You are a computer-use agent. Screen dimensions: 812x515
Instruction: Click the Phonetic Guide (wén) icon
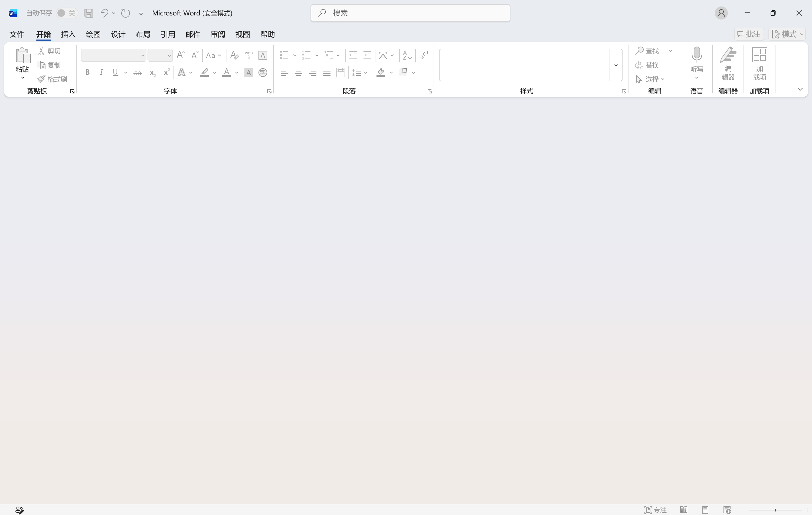[x=248, y=55]
